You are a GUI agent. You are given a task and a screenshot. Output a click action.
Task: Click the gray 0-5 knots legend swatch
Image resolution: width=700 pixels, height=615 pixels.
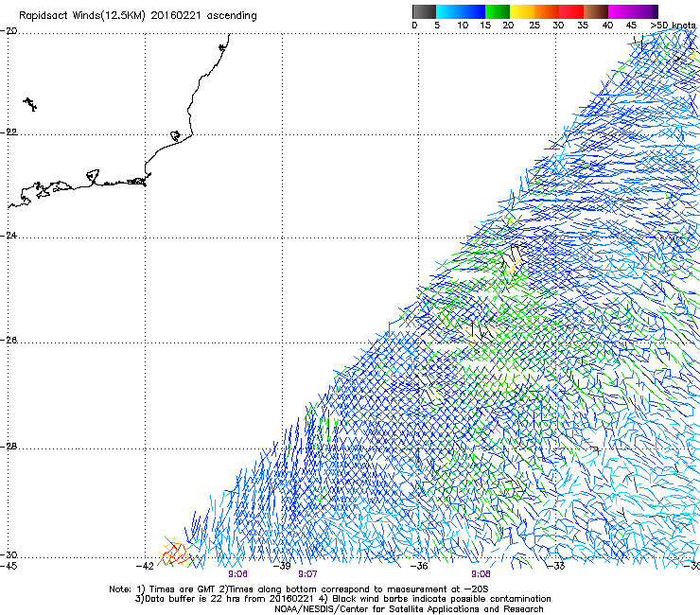[424, 11]
